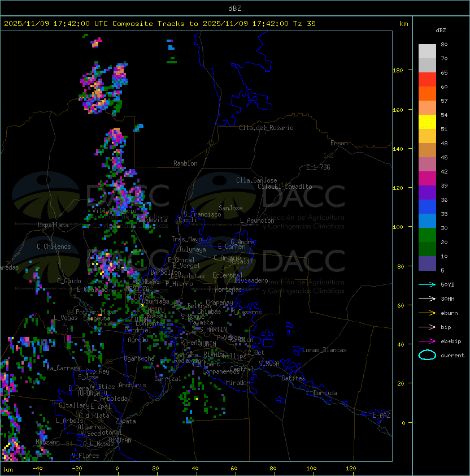470x476 pixels.
Task: Click the Tulumaya label
Action: click(x=193, y=249)
